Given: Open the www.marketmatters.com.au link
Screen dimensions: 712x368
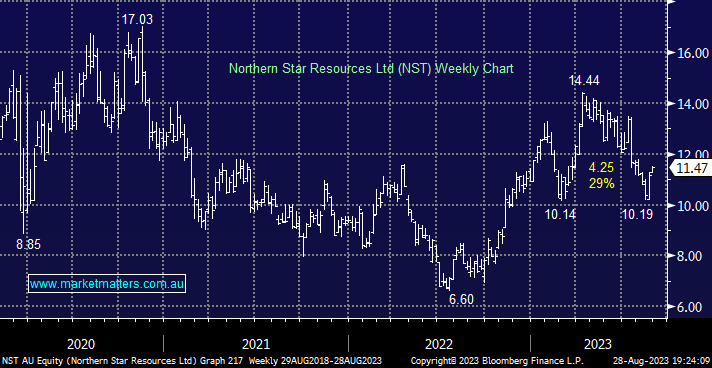Looking at the screenshot, I should coord(107,284).
